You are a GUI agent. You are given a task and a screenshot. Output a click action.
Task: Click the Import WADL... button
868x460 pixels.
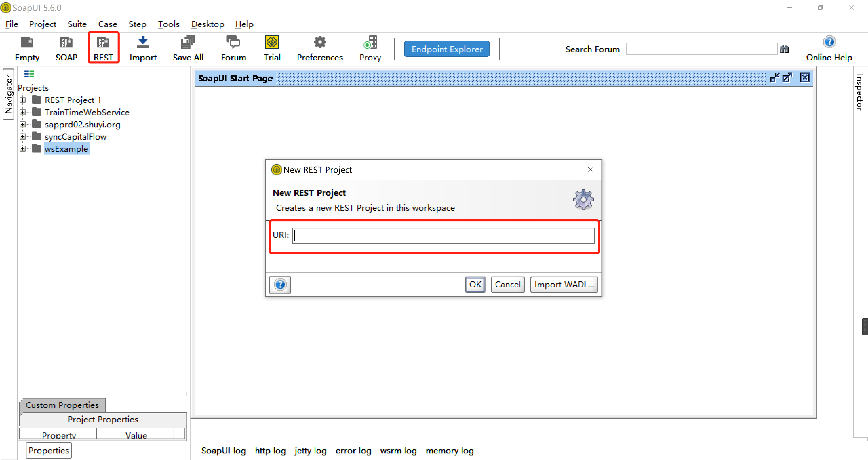coord(564,284)
